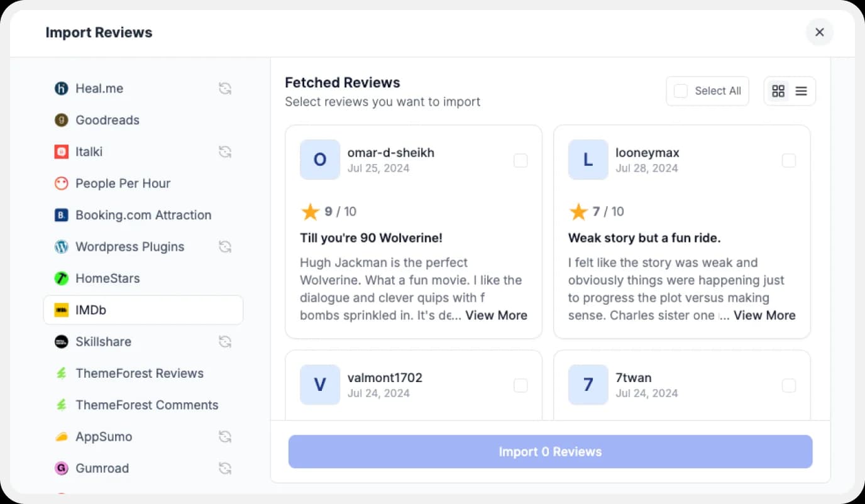This screenshot has height=504, width=865.
Task: Select the IMDb source icon
Action: pos(61,310)
